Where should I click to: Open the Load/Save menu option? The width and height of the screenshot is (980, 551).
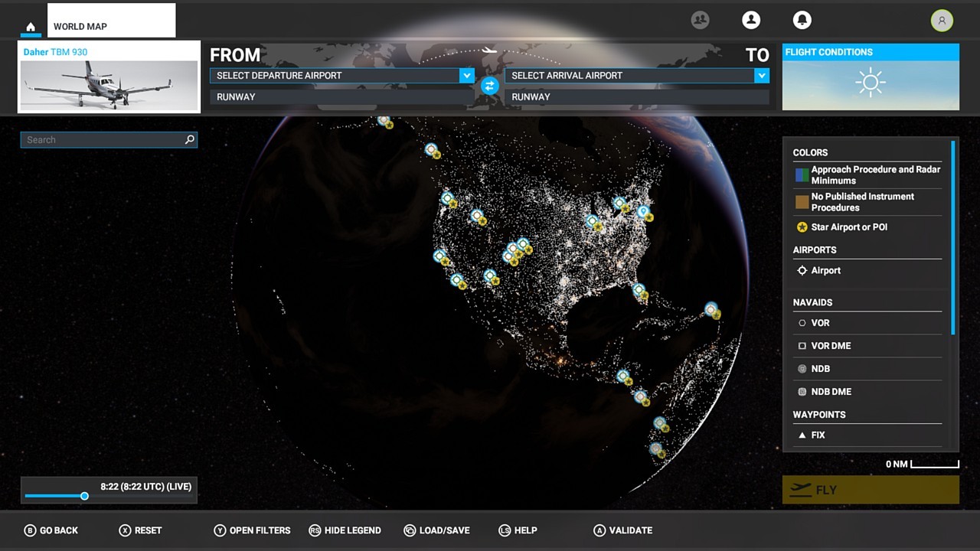(436, 530)
